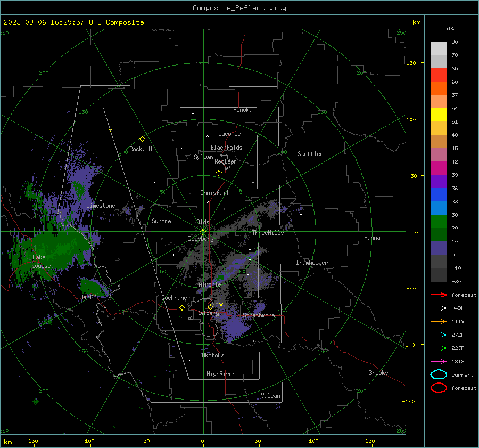Viewport: 479px width, 448px height.
Task: Click the green echo patch near Banff
Action: 92,288
